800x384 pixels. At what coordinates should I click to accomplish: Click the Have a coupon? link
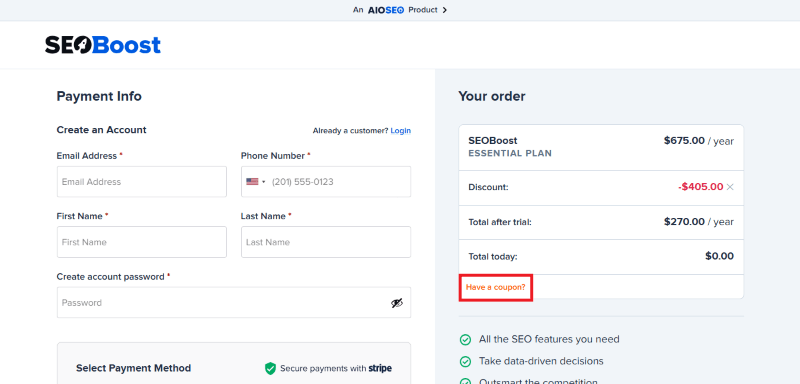[x=495, y=287]
